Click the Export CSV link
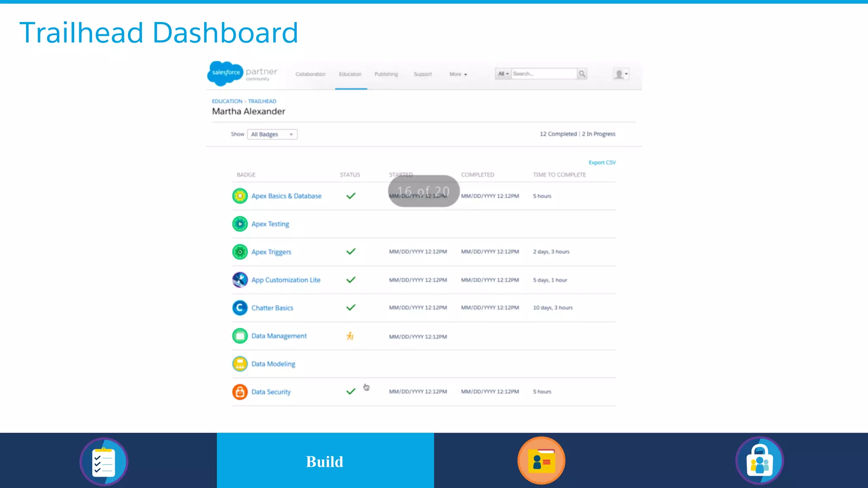868x488 pixels. click(602, 162)
